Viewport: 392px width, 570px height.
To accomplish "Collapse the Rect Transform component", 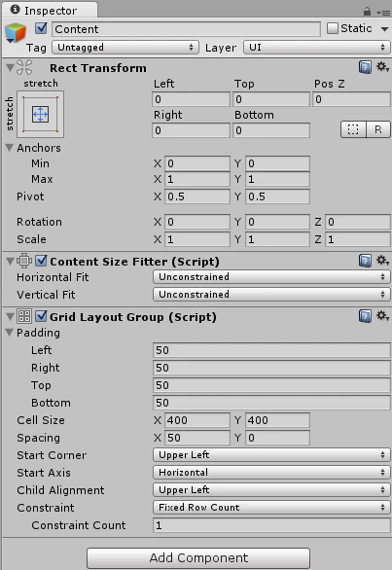I will click(10, 68).
